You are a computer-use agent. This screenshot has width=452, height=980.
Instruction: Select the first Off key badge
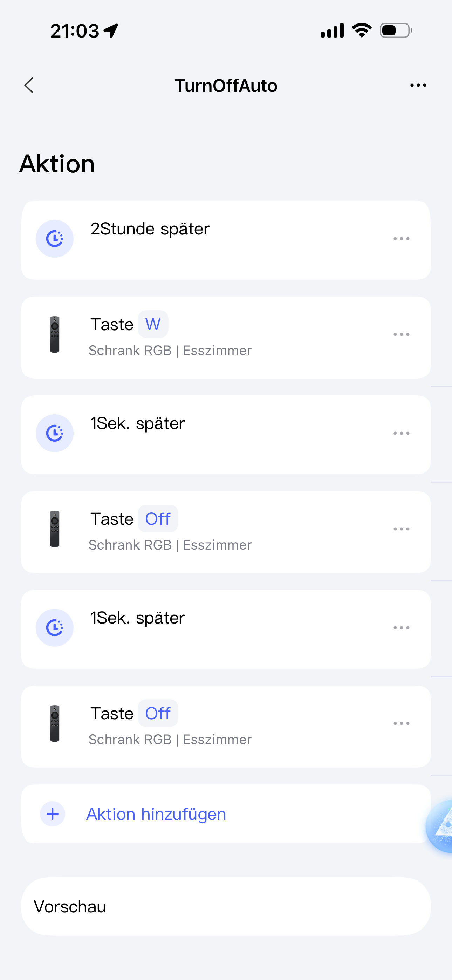point(158,519)
